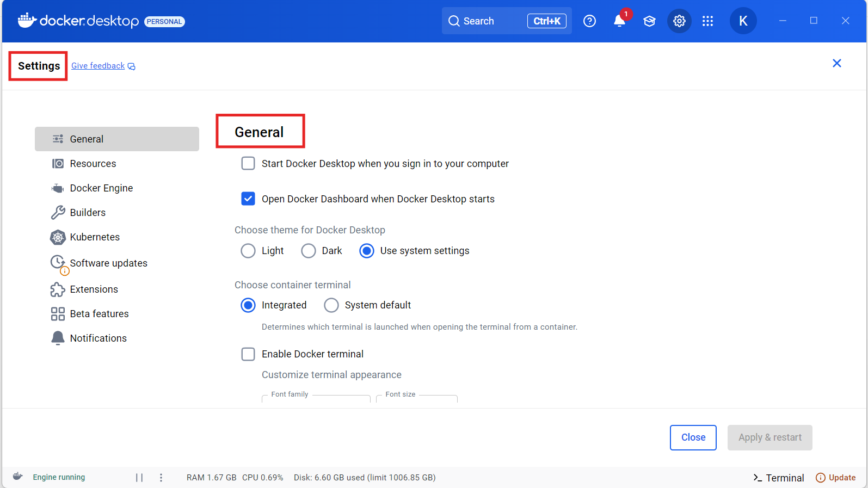The image size is (868, 488).
Task: Click the Customize terminal appearance label
Action: point(331,375)
